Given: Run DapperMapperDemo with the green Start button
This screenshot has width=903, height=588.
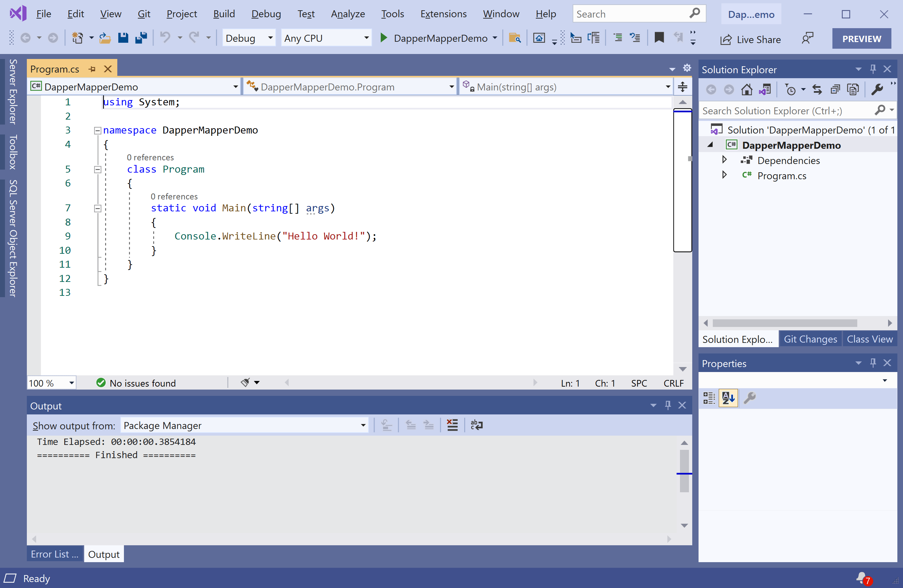Looking at the screenshot, I should click(384, 38).
